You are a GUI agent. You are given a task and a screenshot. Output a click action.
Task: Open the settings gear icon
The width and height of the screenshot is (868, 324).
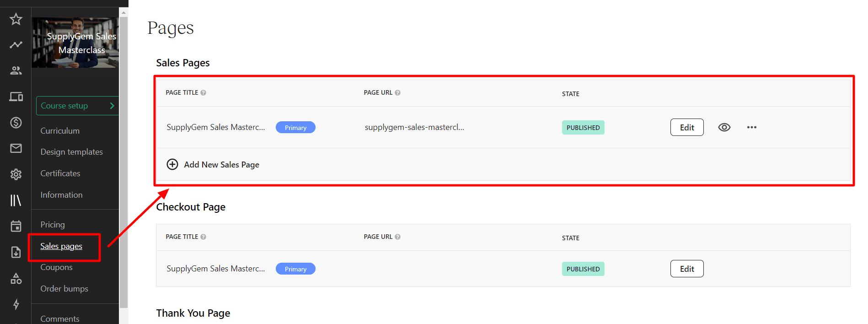[x=16, y=174]
